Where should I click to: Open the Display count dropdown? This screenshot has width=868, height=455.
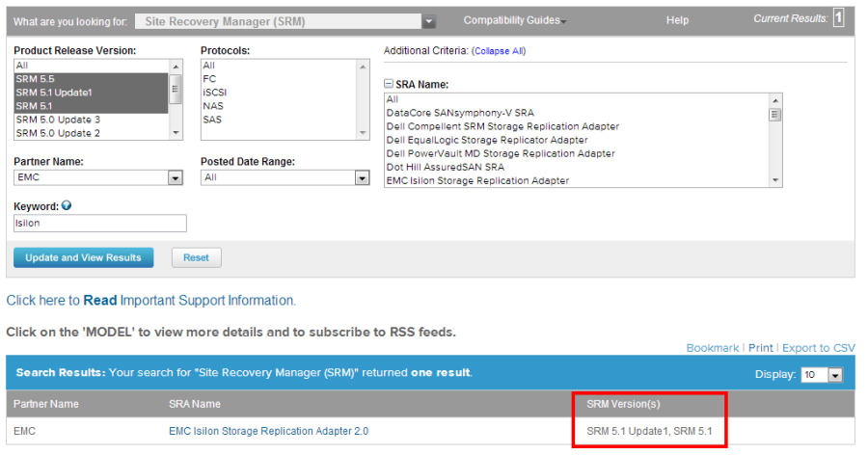click(x=835, y=375)
